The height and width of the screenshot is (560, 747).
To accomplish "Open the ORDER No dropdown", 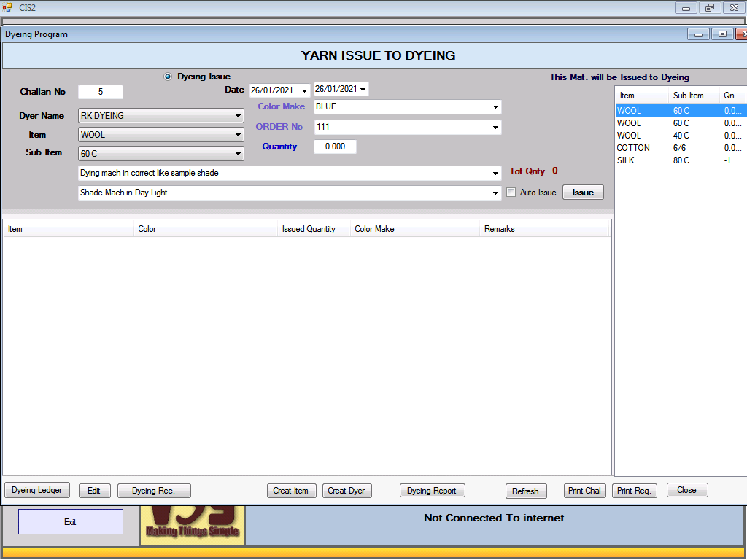I will pyautogui.click(x=496, y=128).
